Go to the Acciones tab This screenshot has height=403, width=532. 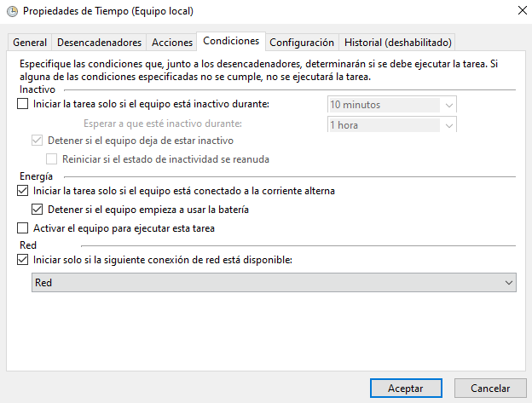[172, 42]
